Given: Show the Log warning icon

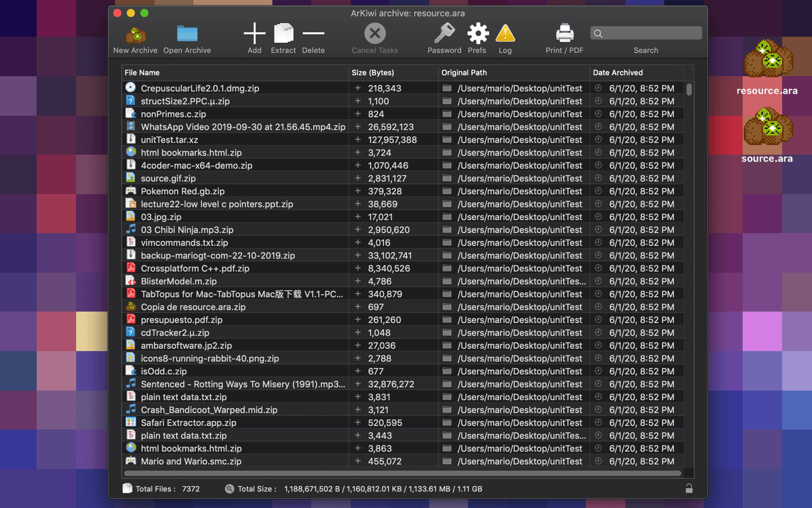Looking at the screenshot, I should [505, 34].
